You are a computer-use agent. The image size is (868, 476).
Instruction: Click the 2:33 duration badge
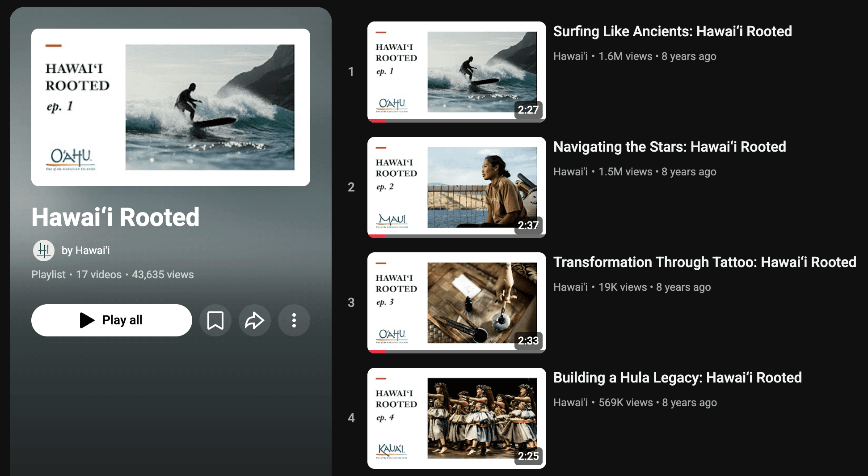click(x=528, y=340)
